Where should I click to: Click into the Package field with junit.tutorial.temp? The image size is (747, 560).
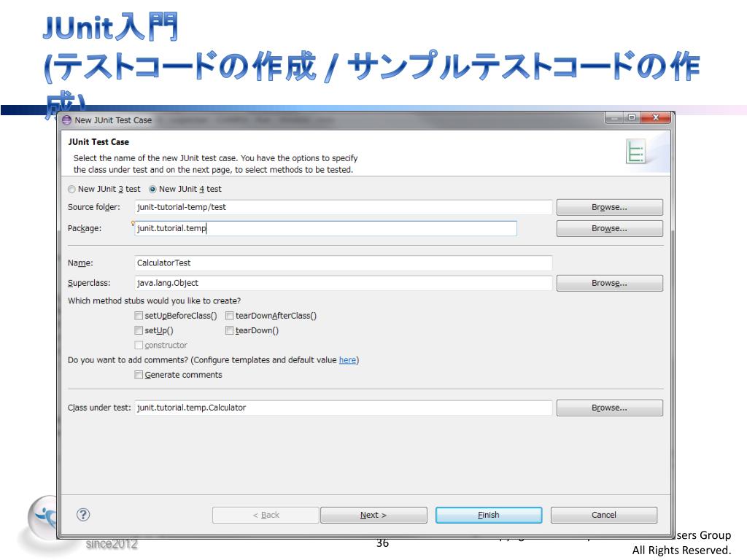click(x=326, y=228)
